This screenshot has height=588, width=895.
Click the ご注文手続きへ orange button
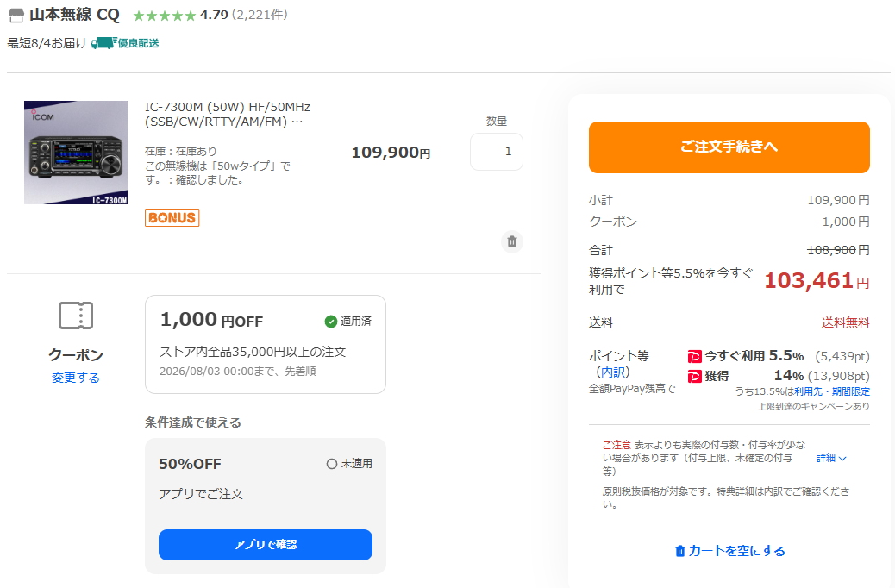[729, 147]
